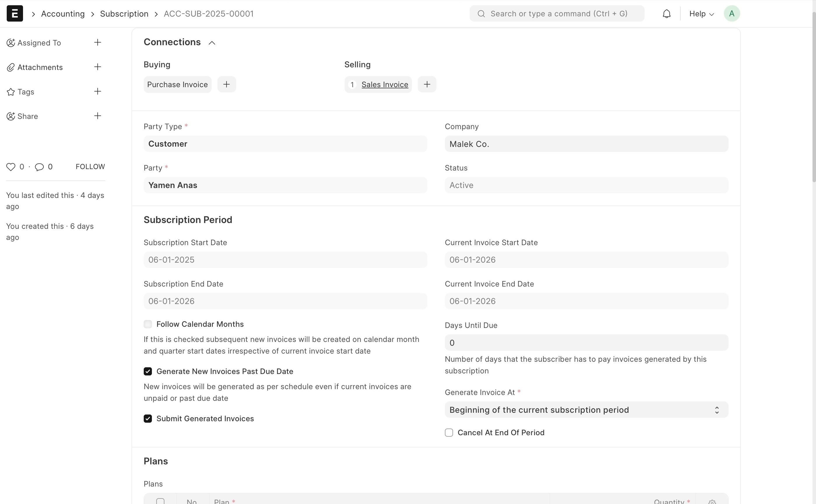The width and height of the screenshot is (816, 504).
Task: Expand the Help menu
Action: click(x=701, y=14)
